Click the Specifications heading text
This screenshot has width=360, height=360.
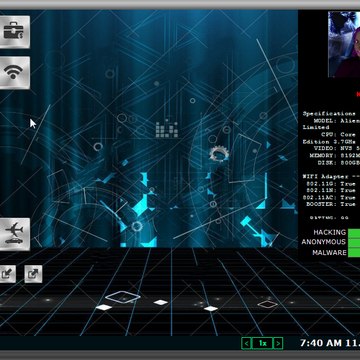tap(329, 114)
